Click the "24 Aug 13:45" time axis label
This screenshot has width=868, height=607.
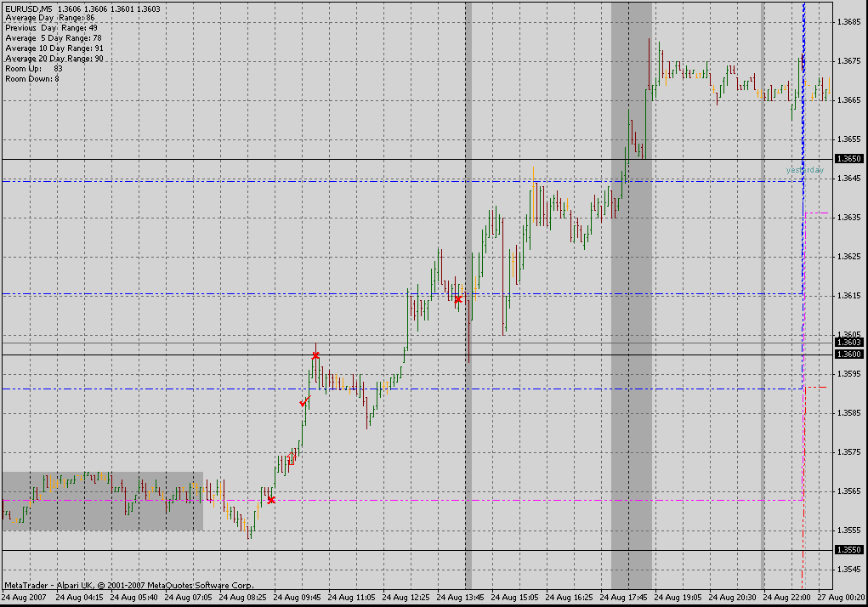(x=460, y=598)
